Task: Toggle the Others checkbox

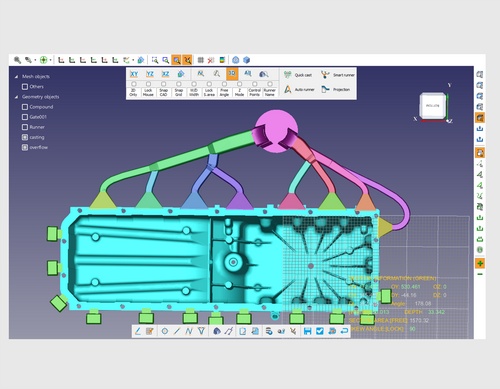Action: click(25, 87)
